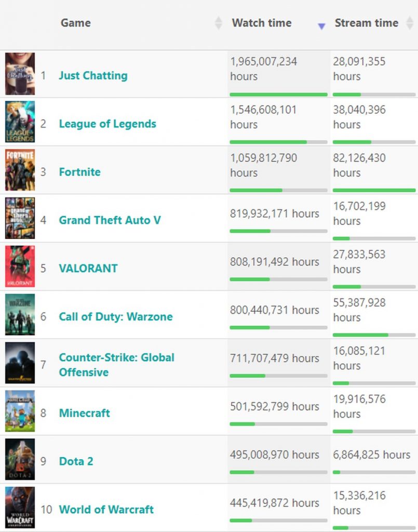Sort by Stream time column header
Image resolution: width=418 pixels, height=532 pixels.
[x=366, y=23]
